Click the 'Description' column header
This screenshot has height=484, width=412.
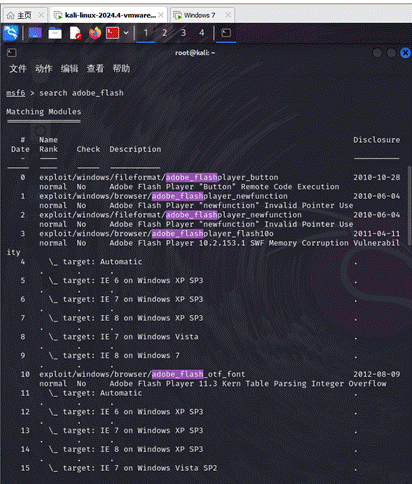tap(135, 149)
